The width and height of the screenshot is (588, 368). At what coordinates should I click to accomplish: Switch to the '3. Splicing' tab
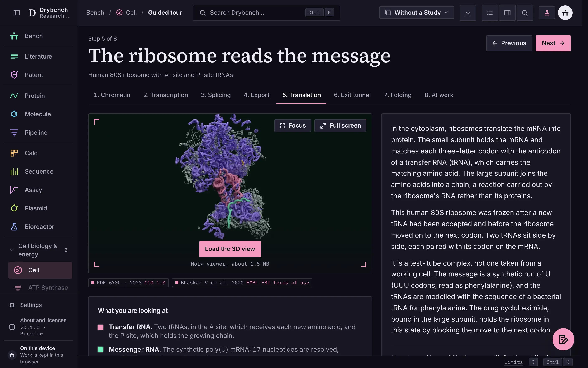pos(216,95)
